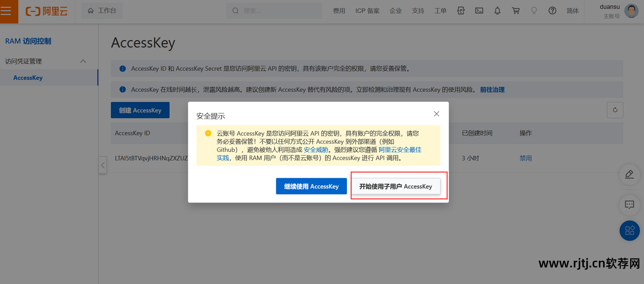This screenshot has height=284, width=644.
Task: Click the info icon beside 前往治理 notice
Action: coord(123,90)
